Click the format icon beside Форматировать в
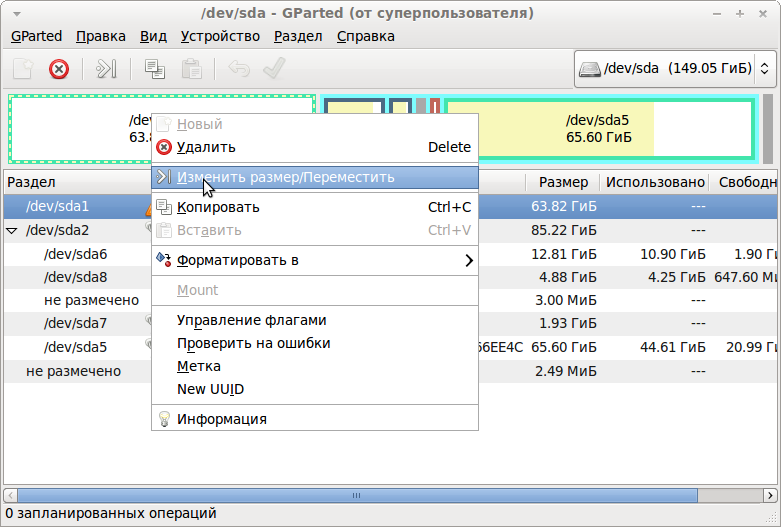Screen dimensions: 781x527 164,260
